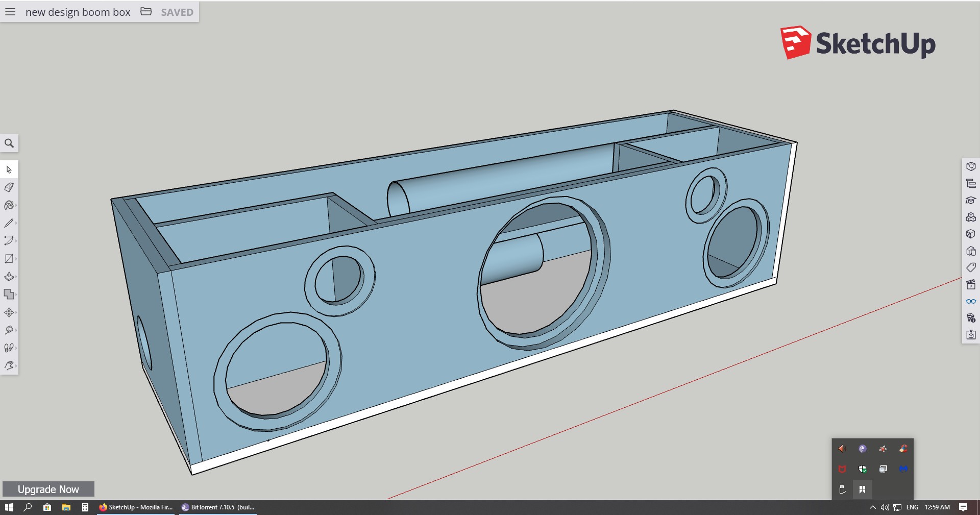This screenshot has width=980, height=515.
Task: Click the Malwarebytes blue tray icon
Action: tap(903, 469)
